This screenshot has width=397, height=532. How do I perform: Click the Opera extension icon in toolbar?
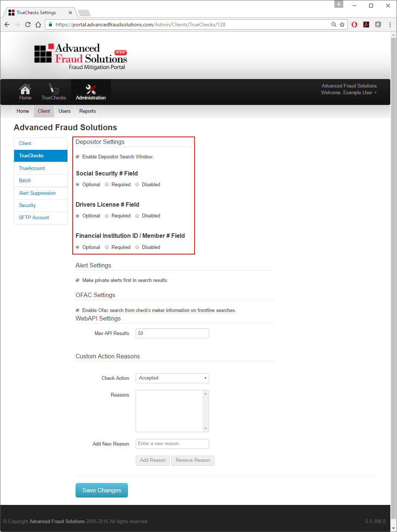[354, 24]
